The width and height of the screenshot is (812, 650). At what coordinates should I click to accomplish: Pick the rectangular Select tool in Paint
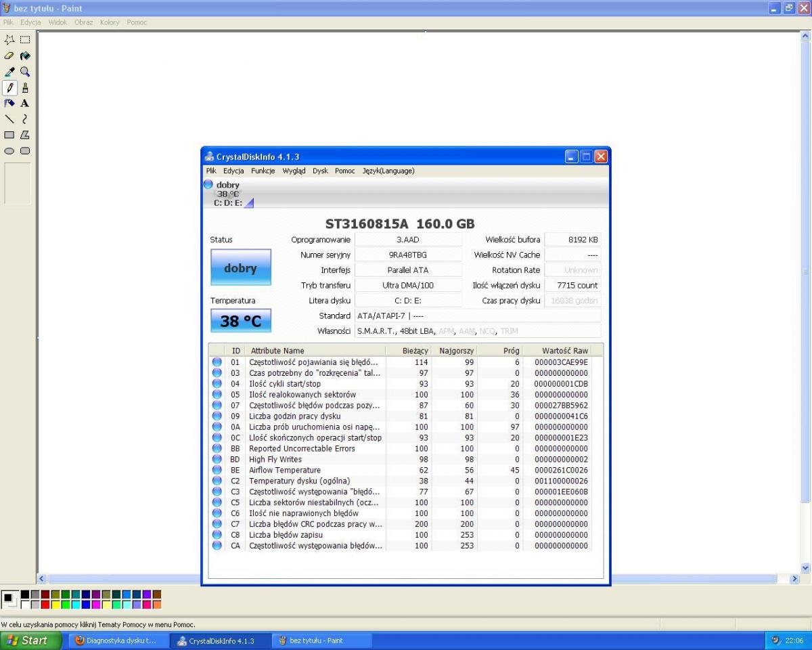click(x=25, y=40)
